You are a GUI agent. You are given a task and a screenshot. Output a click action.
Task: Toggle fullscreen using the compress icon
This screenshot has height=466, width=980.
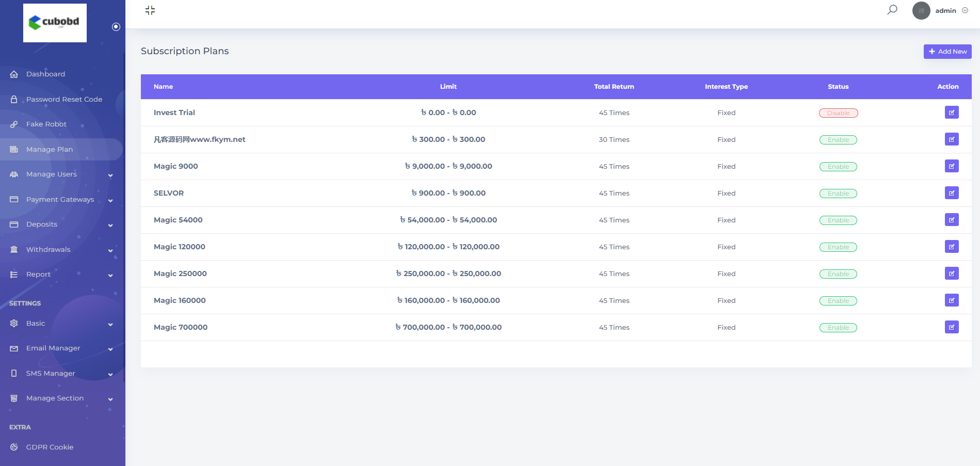(x=150, y=10)
